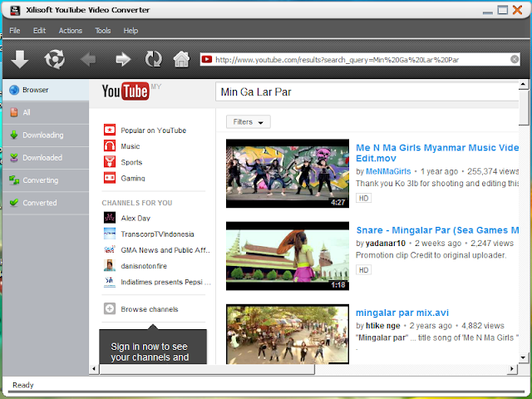The width and height of the screenshot is (532, 399).
Task: Click the Download arrow toolbar icon
Action: coord(20,59)
